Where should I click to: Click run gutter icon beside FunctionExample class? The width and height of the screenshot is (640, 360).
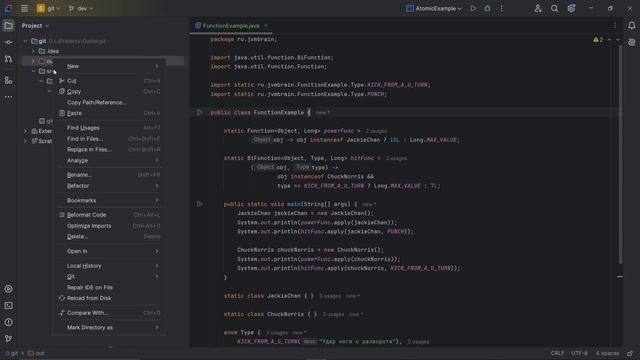pos(200,112)
